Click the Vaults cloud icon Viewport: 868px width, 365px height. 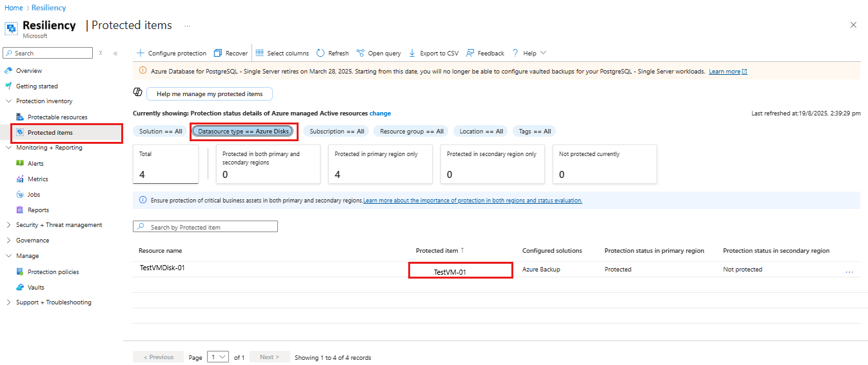click(x=20, y=287)
